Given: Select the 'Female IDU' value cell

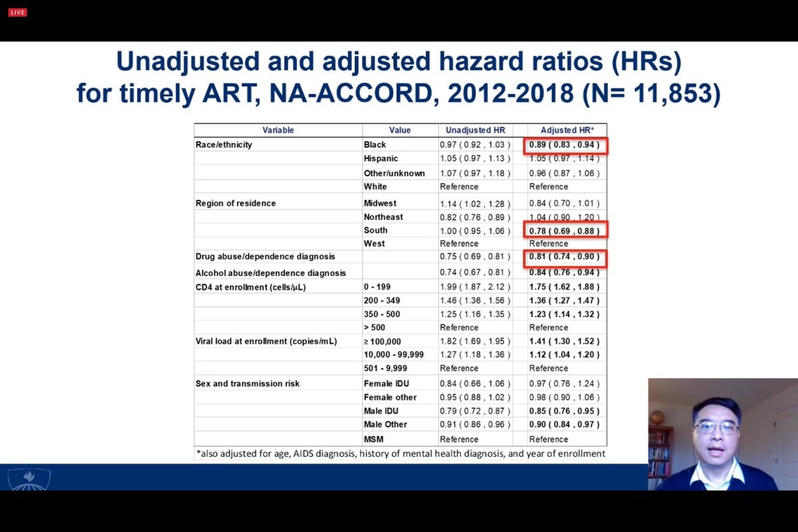Looking at the screenshot, I should pos(385,384).
